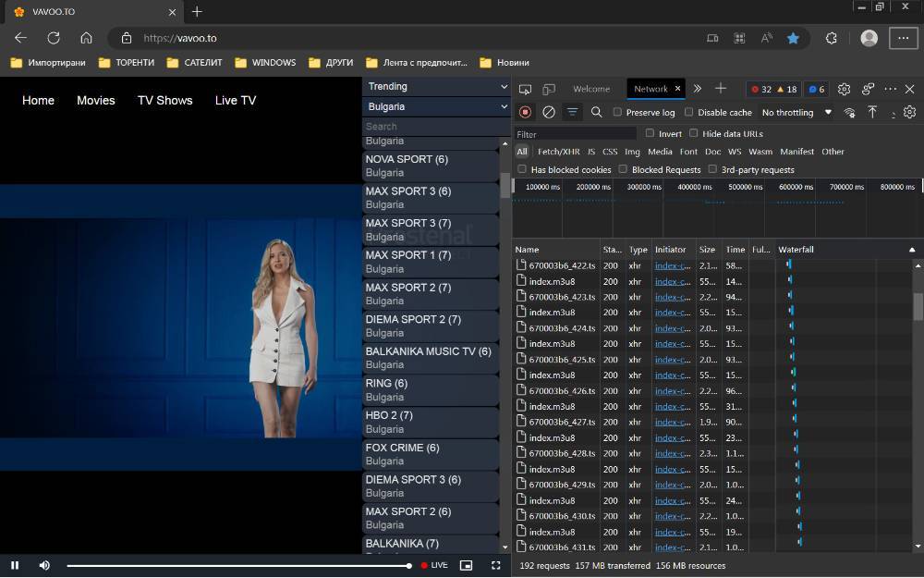Stop recording network log
Image resolution: width=924 pixels, height=578 pixels.
525,112
